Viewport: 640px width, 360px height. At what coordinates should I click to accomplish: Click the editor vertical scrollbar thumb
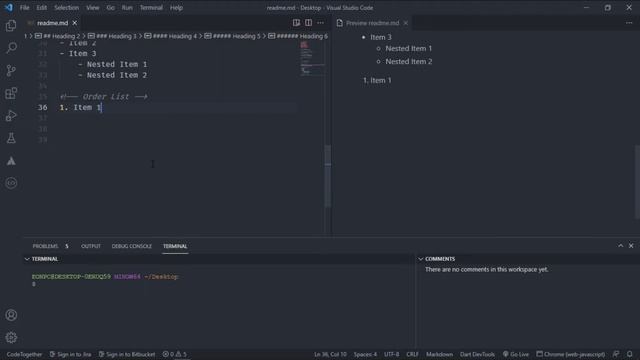(327, 176)
